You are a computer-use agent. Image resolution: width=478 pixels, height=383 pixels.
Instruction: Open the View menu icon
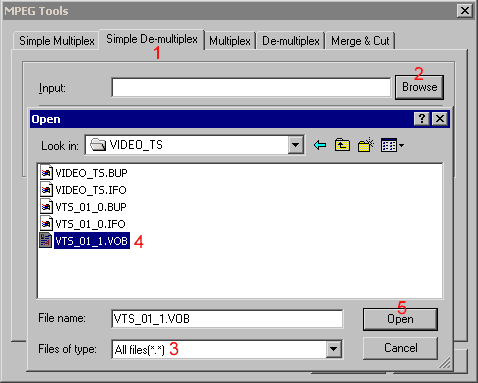[x=389, y=145]
